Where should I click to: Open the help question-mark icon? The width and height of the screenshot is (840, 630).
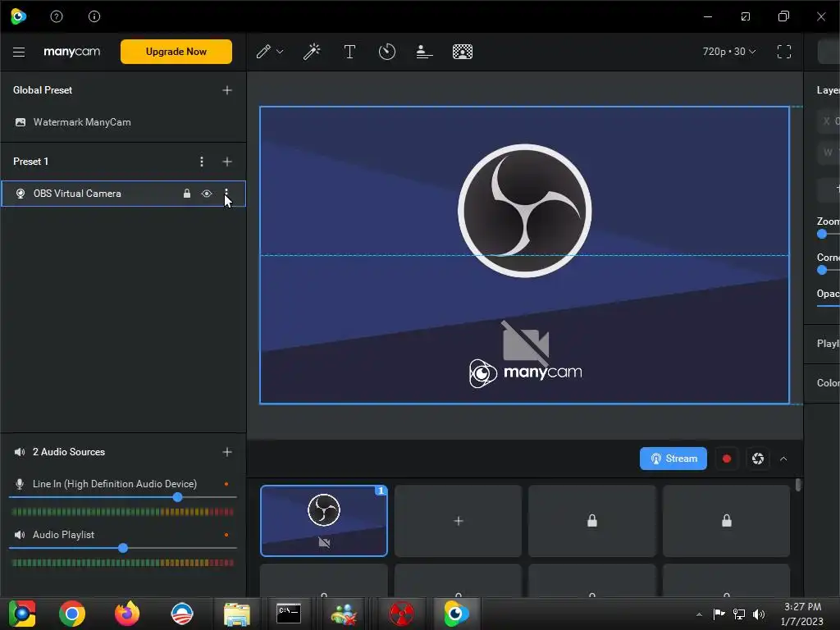[x=57, y=16]
